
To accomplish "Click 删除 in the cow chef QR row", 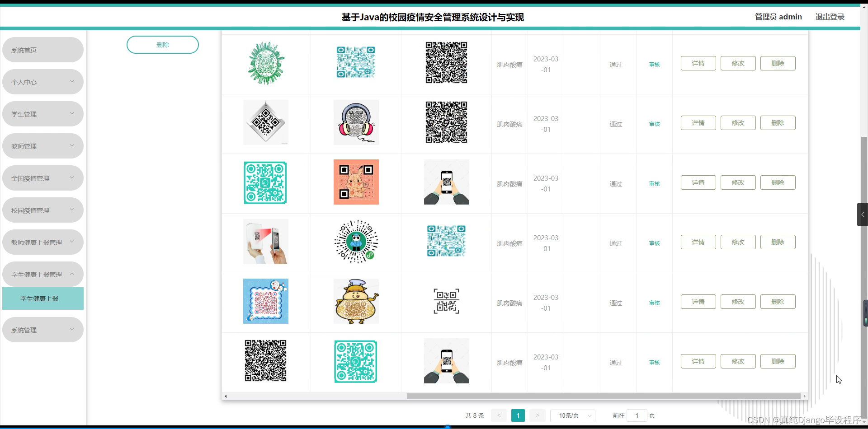I will (x=778, y=302).
